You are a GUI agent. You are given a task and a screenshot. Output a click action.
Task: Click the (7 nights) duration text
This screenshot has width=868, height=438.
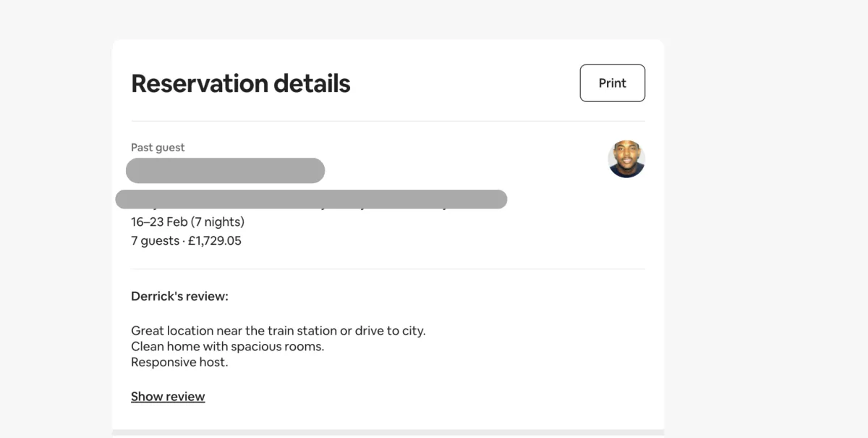pos(216,222)
